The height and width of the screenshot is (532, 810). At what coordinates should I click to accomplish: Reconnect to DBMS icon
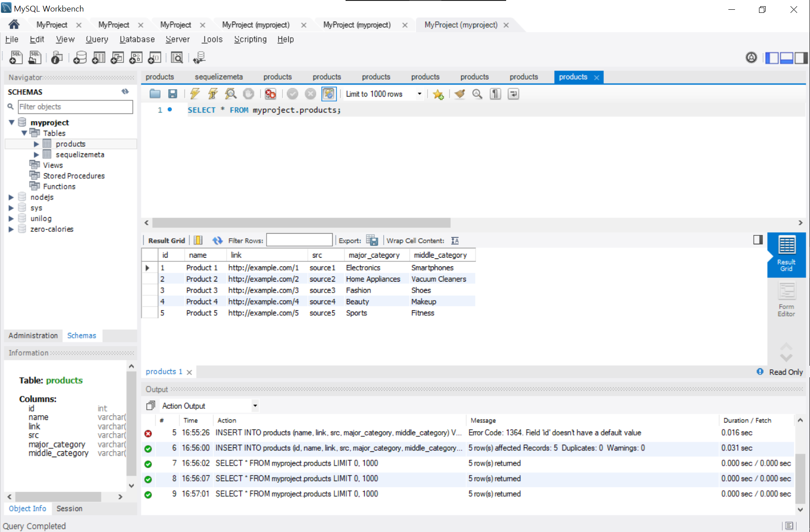pos(199,58)
